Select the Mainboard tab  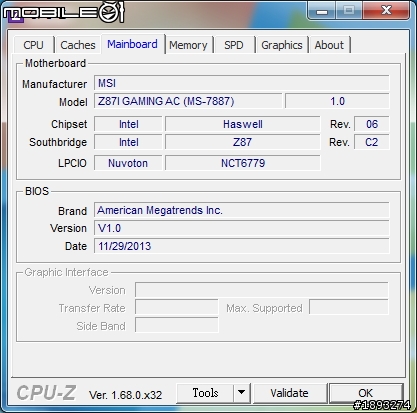[132, 44]
